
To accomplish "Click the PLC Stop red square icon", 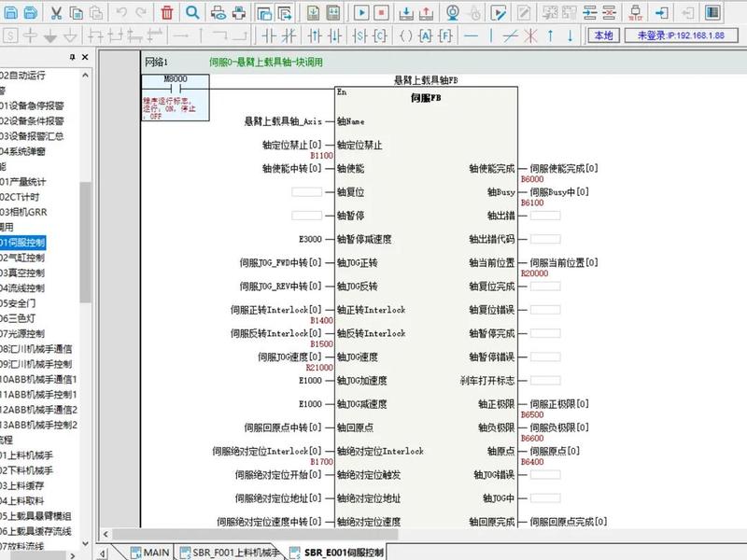I will pos(381,13).
